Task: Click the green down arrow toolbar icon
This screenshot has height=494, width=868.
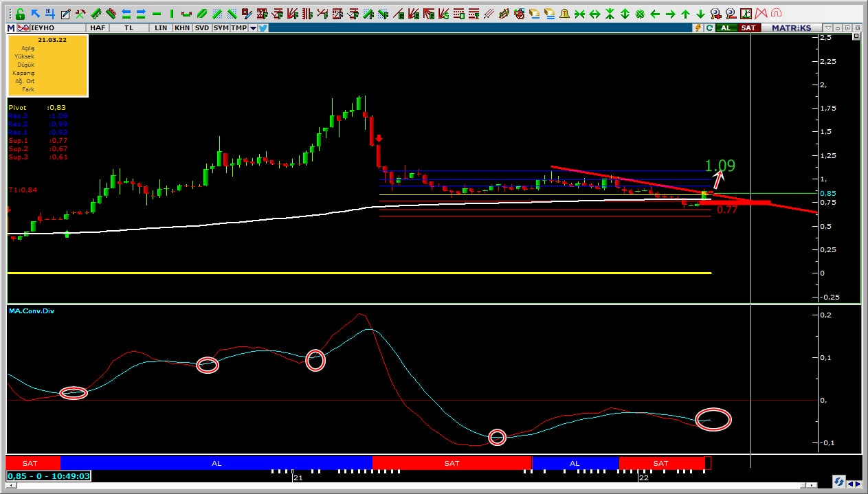Action: [700, 14]
